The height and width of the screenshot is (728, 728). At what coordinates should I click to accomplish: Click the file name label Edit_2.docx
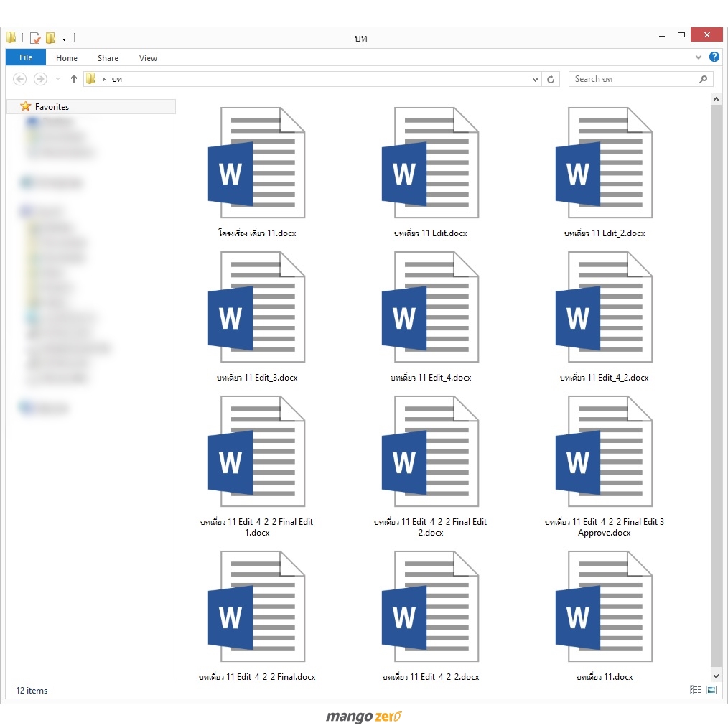[x=604, y=233]
